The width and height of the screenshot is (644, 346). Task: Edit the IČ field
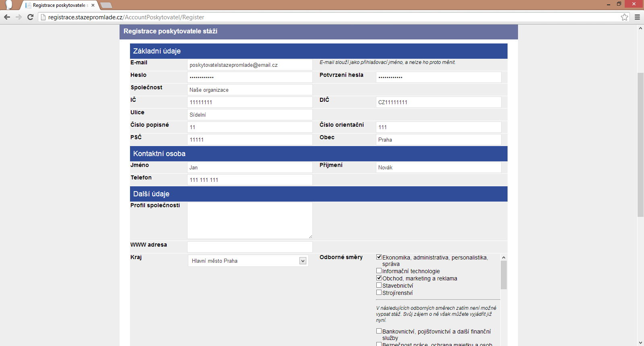pyautogui.click(x=250, y=102)
